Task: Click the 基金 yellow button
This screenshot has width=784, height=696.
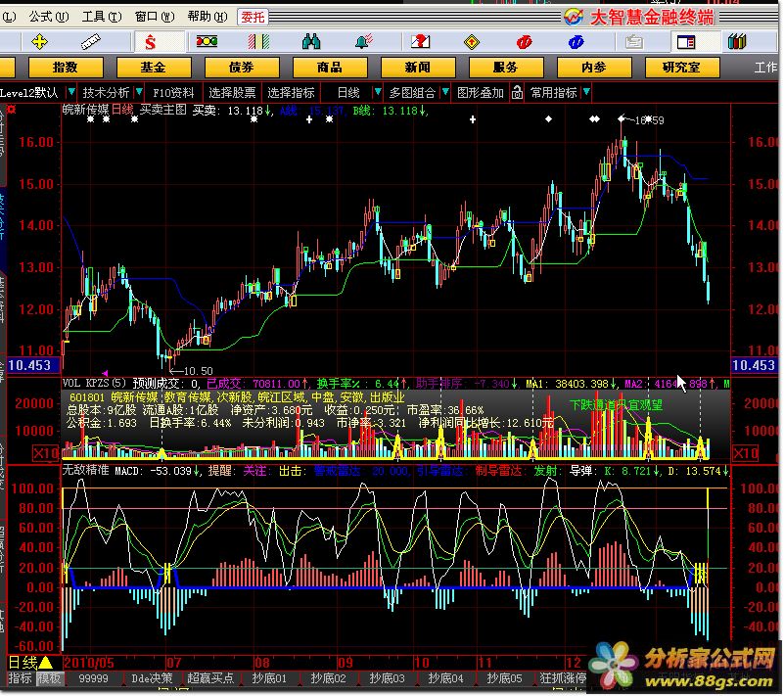Action: (154, 67)
